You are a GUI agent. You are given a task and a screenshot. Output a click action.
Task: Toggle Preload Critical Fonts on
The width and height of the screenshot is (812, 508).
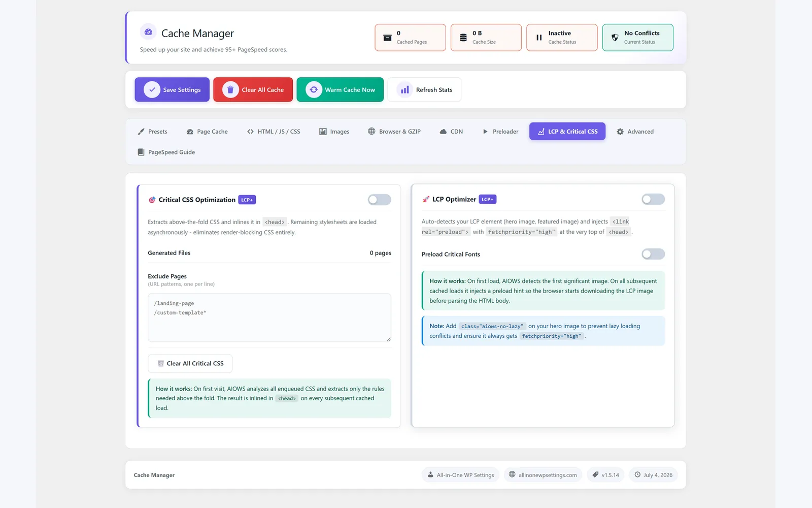pos(653,254)
